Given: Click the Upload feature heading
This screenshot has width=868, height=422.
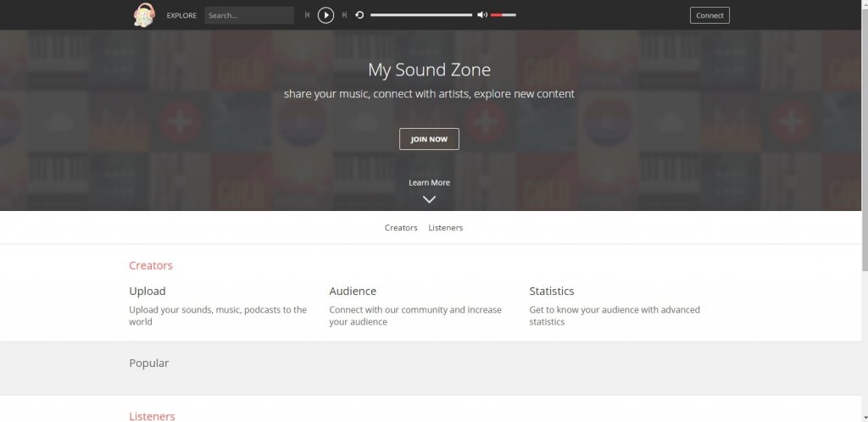Looking at the screenshot, I should click(147, 292).
